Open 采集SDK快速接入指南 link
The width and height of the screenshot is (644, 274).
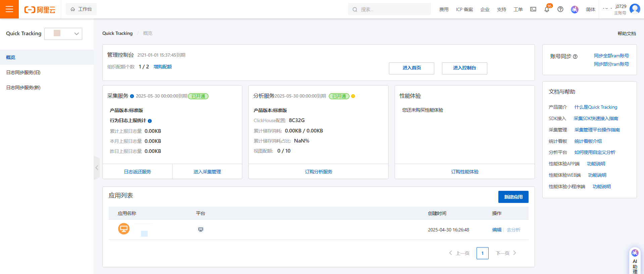[x=596, y=118]
